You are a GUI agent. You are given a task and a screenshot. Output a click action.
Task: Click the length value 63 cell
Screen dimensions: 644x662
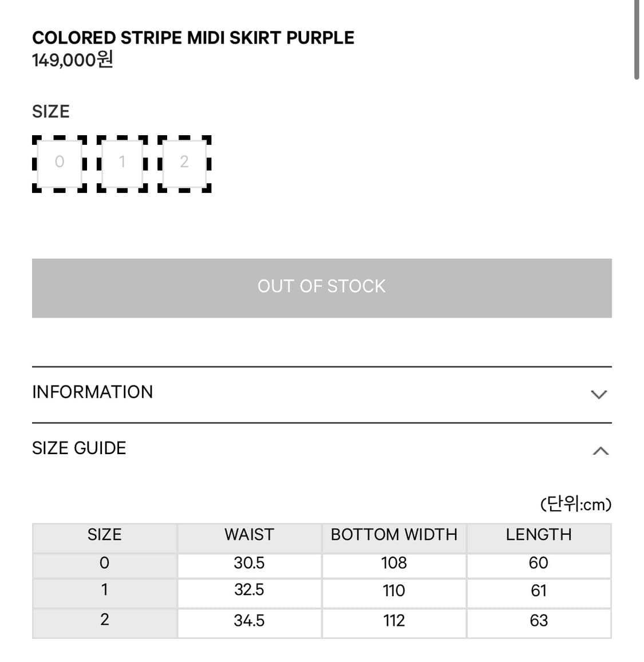539,621
